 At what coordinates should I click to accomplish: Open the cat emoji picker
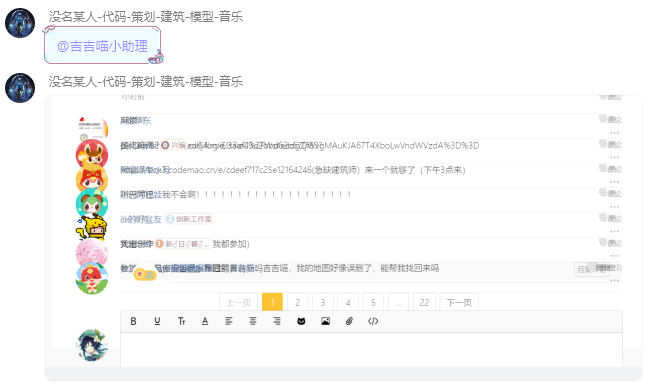(x=301, y=321)
